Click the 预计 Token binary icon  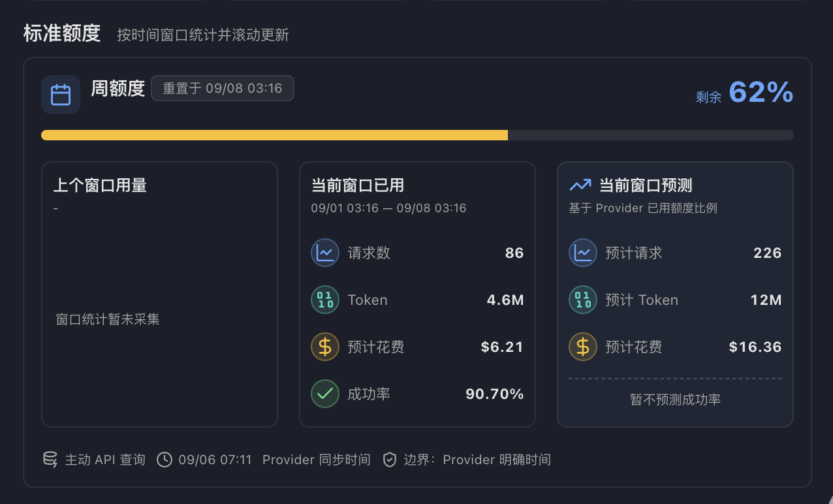583,300
